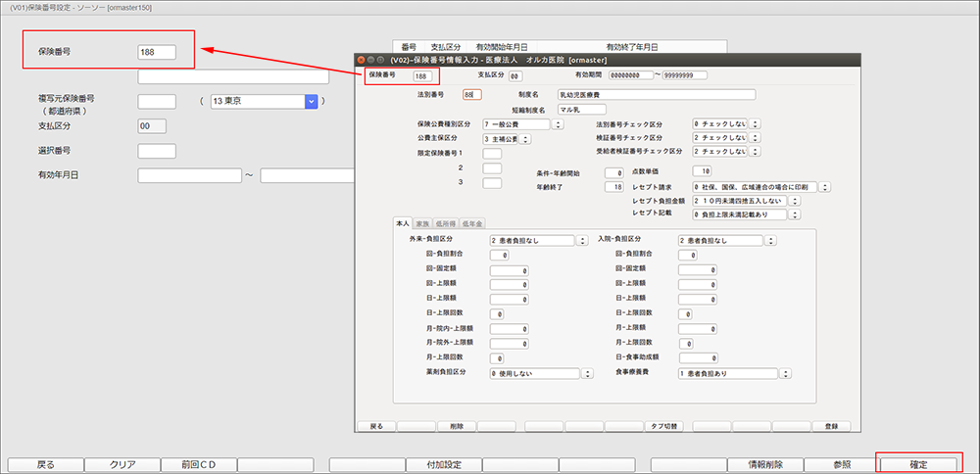Click the 確定 button
The width and height of the screenshot is (980, 474).
pyautogui.click(x=920, y=464)
